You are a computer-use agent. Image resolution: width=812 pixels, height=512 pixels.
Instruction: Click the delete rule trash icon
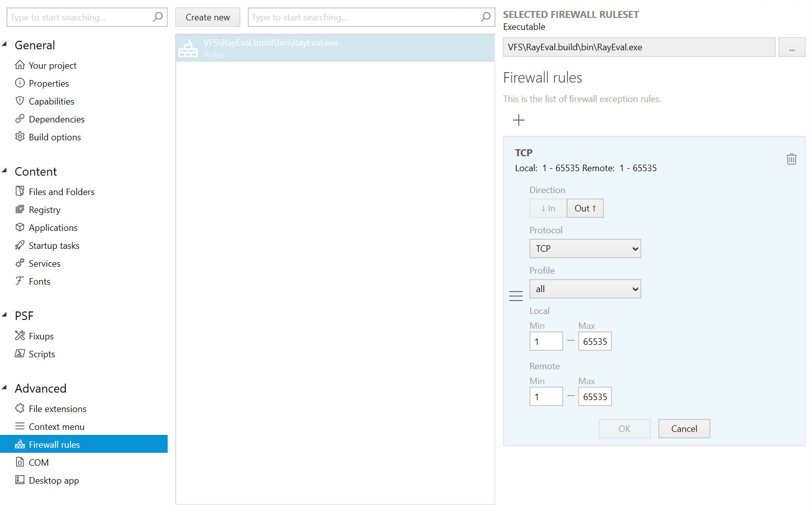[x=791, y=159]
